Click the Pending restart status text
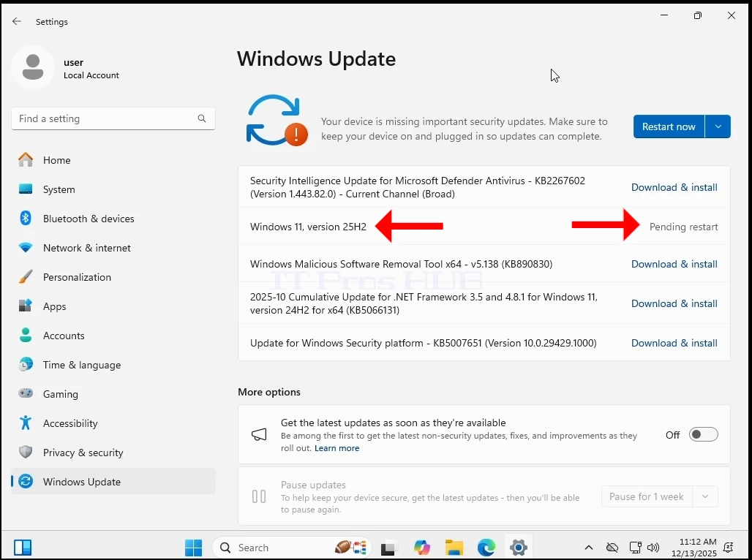 click(x=683, y=227)
